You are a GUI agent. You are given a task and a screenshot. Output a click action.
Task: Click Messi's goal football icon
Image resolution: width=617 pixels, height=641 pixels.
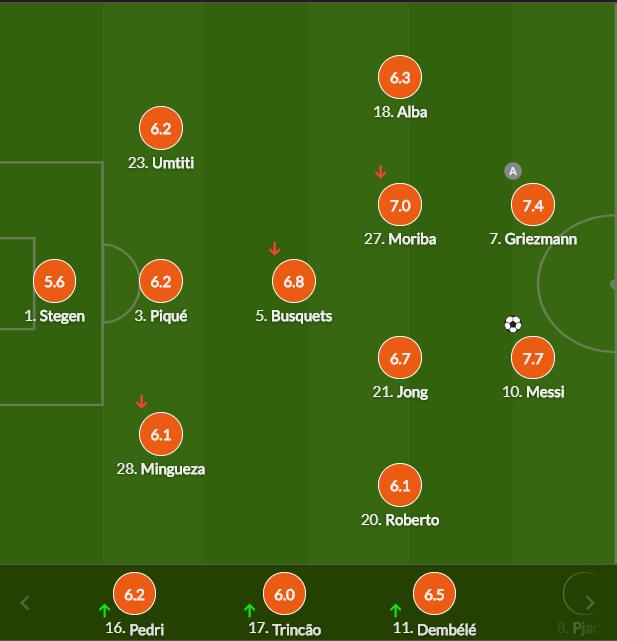click(513, 324)
